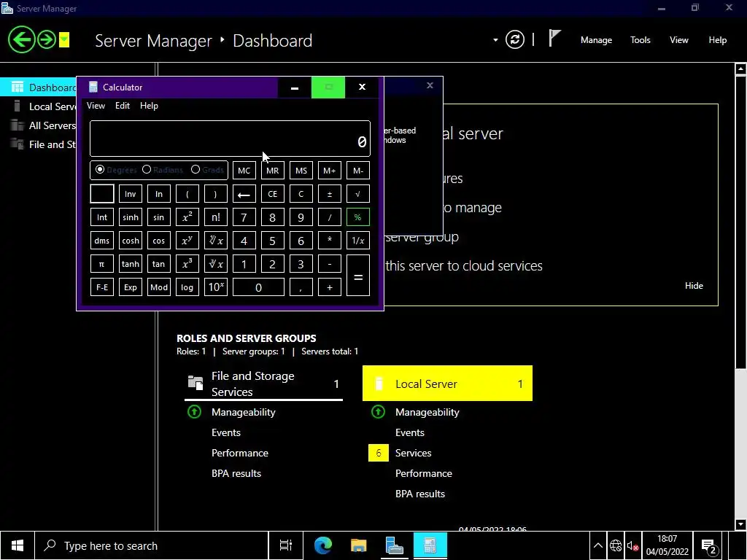747x560 pixels.
Task: Click the yellow 6 Services alert badge
Action: (379, 453)
